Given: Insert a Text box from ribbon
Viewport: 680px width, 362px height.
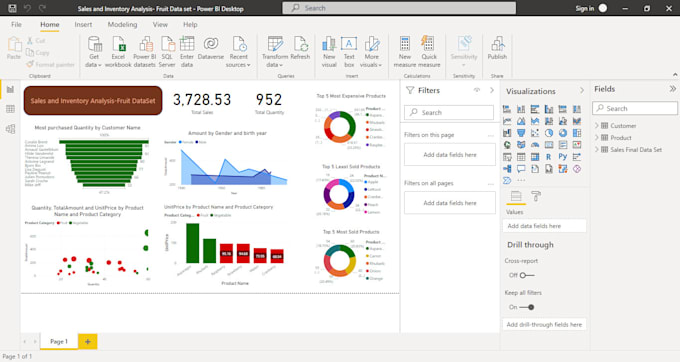Looking at the screenshot, I should (349, 52).
